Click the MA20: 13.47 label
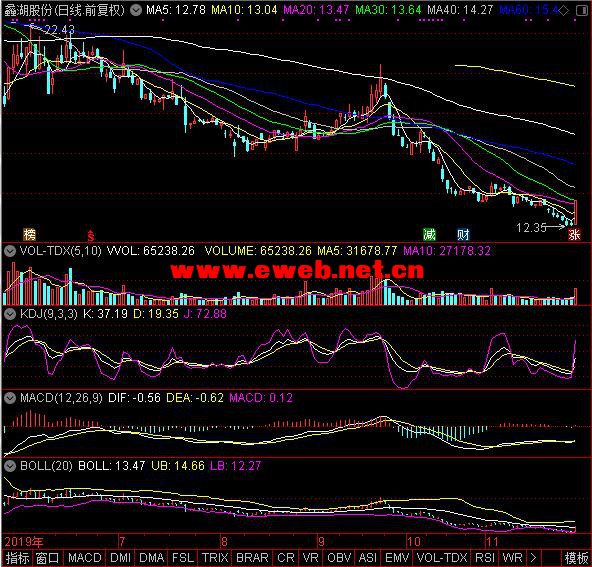Viewport: 592px width, 567px height. pos(316,10)
